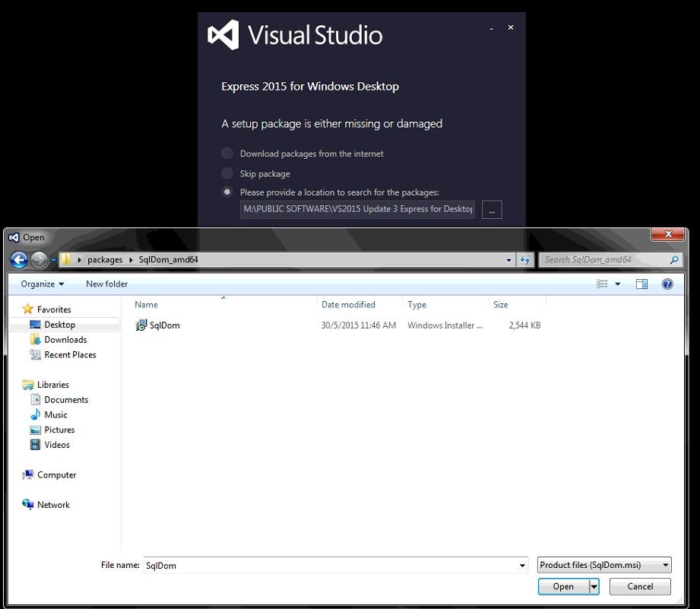Minimize the Visual Studio setup window
This screenshot has height=609, width=700.
coord(491,28)
